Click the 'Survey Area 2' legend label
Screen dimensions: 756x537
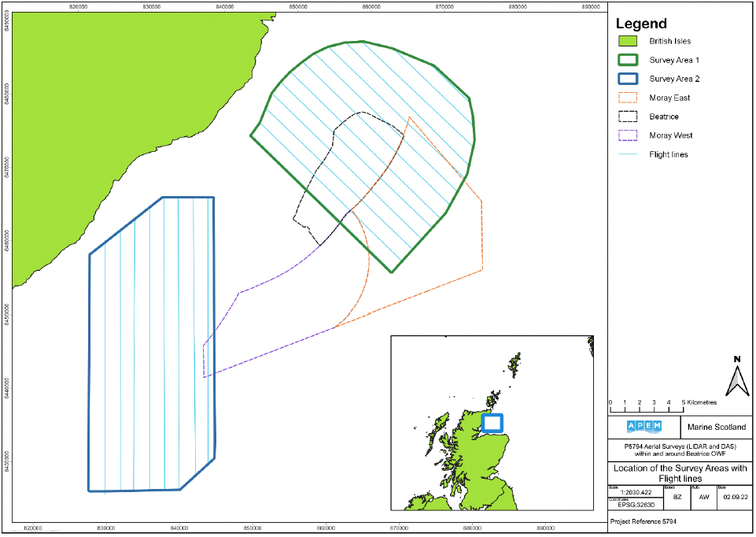click(x=674, y=79)
